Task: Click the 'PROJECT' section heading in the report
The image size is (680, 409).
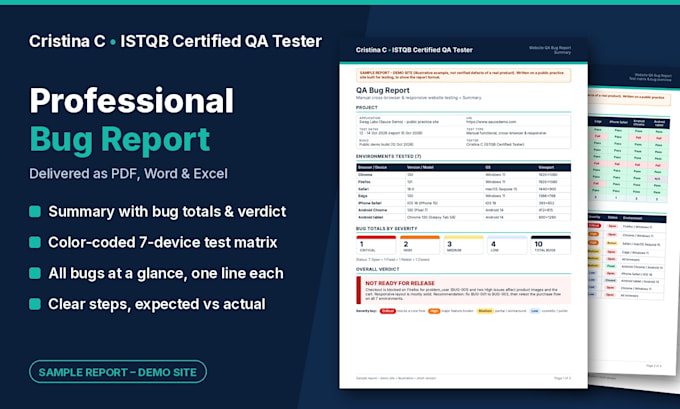Action: (x=367, y=107)
